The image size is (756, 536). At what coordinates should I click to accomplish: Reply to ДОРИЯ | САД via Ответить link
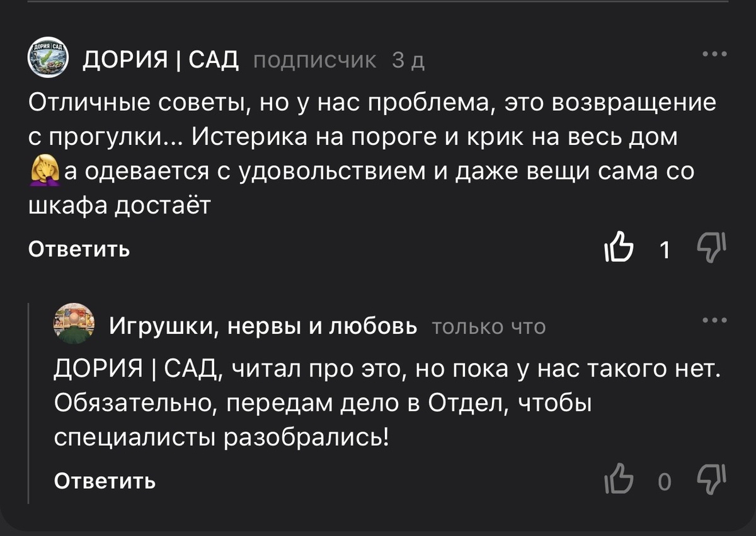pos(77,249)
